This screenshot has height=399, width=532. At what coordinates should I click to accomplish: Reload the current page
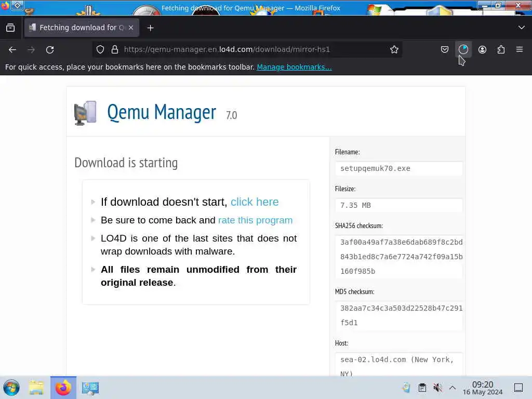tap(50, 49)
